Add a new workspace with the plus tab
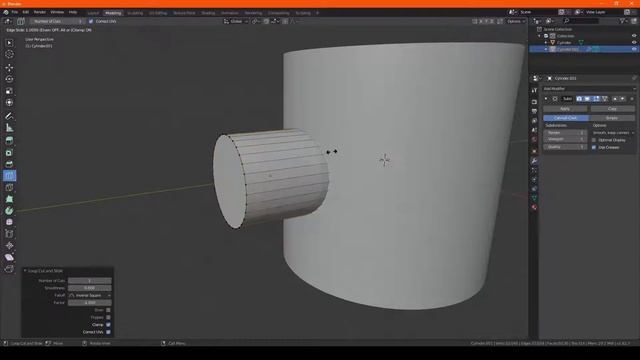The height and width of the screenshot is (360, 640). (318, 13)
